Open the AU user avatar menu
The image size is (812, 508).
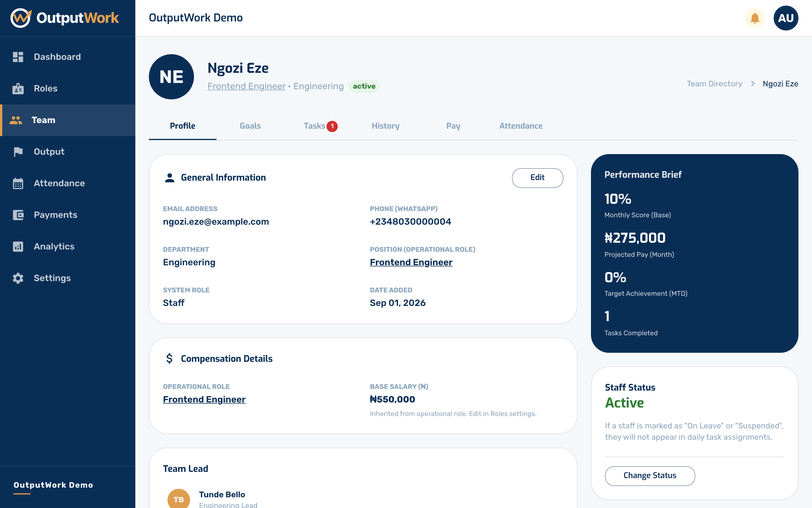(785, 18)
